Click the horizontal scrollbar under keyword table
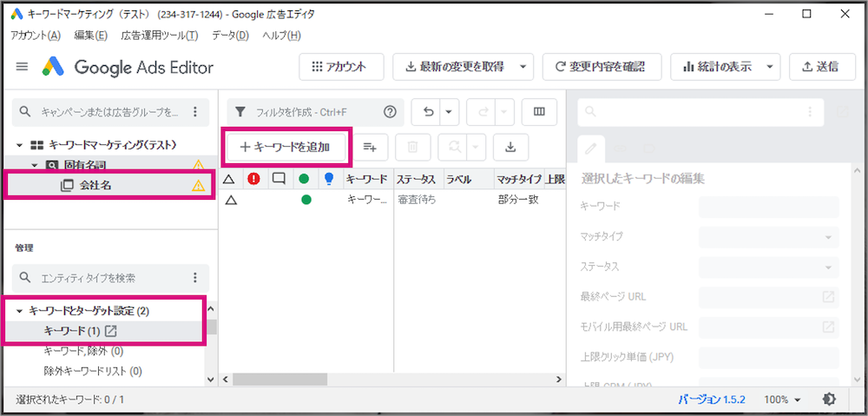868x416 pixels. pos(280,380)
